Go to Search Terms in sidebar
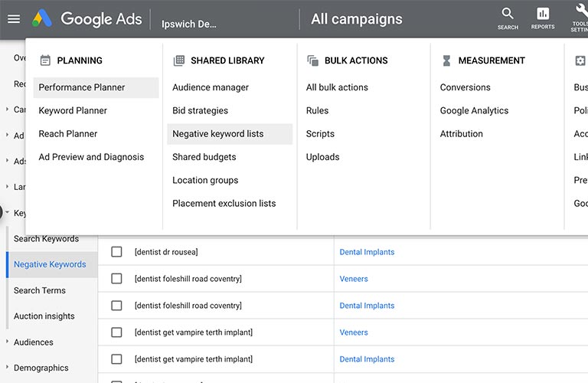Screen dimensions: 588x383 pos(40,290)
